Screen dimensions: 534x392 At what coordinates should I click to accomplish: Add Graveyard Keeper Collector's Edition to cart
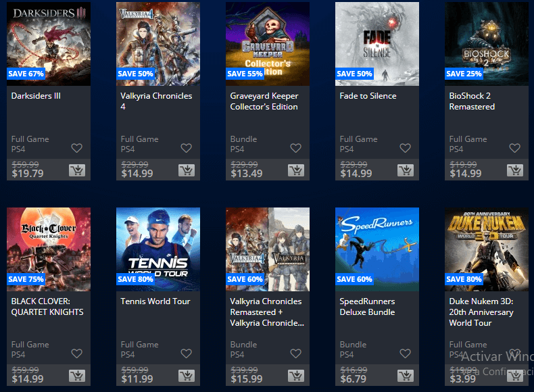(296, 170)
